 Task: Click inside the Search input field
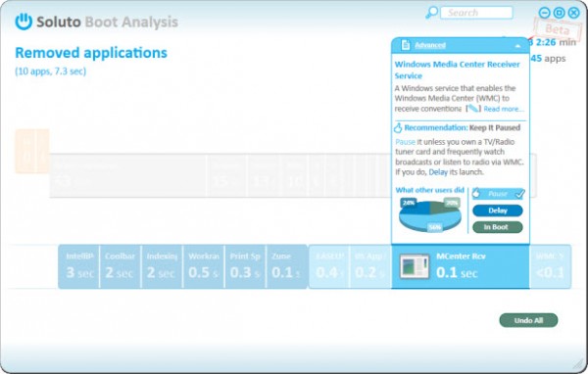pos(476,13)
